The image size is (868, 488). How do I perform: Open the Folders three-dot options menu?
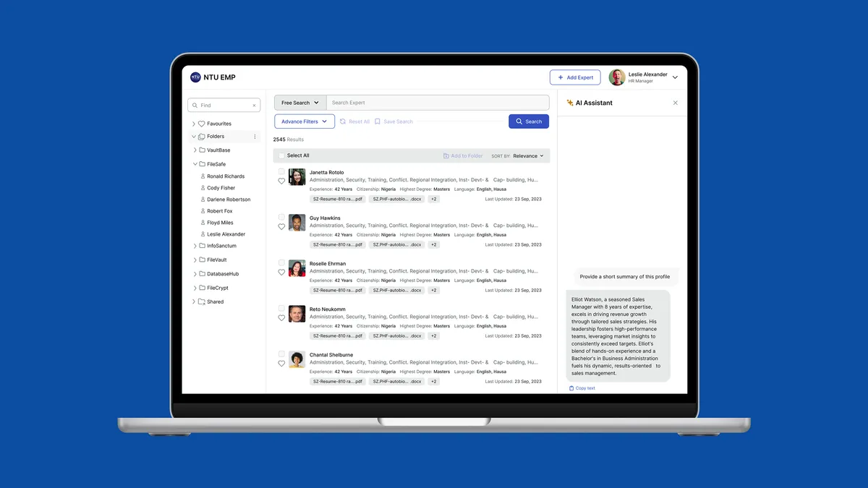(x=255, y=137)
